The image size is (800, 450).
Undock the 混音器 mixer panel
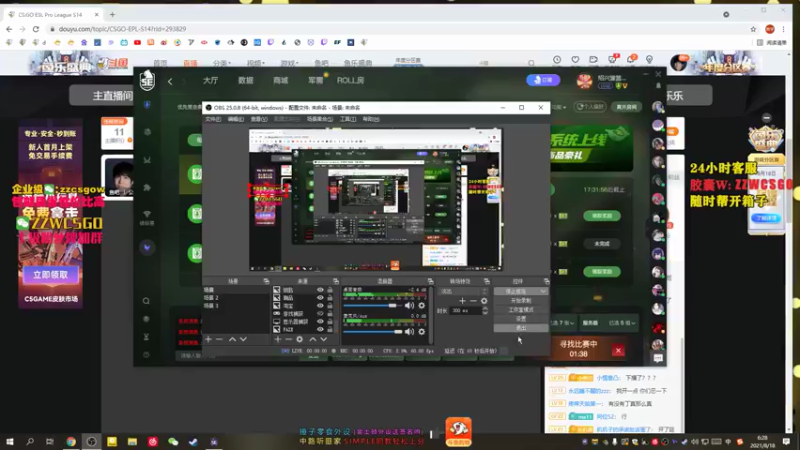point(431,281)
